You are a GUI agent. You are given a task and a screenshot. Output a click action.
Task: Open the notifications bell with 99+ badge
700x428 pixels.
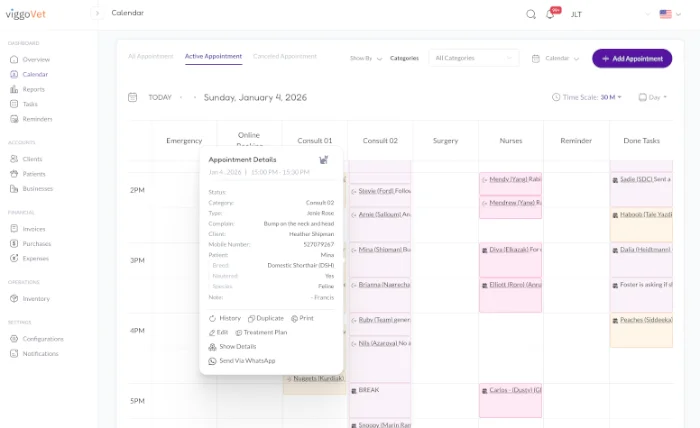(x=550, y=14)
